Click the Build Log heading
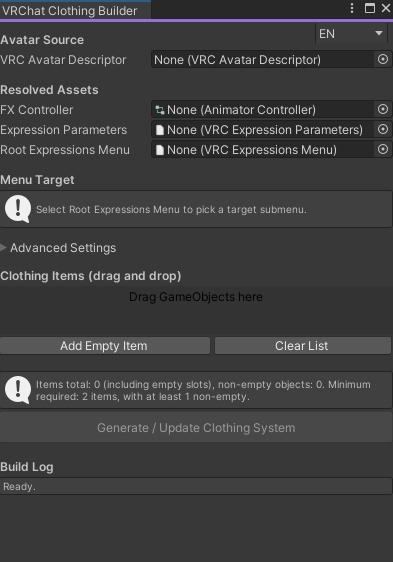 tap(27, 467)
